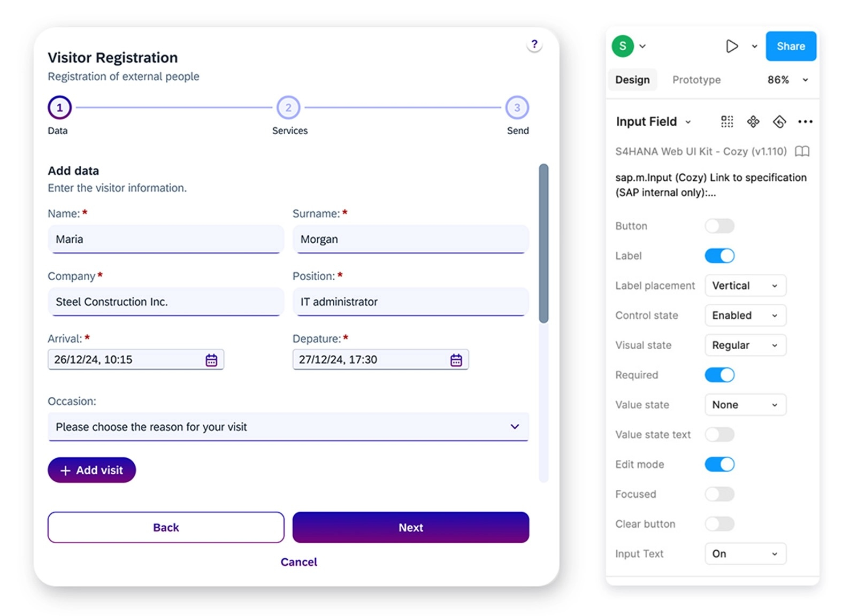Expand the Occasion dropdown
The width and height of the screenshot is (850, 616).
pyautogui.click(x=514, y=427)
